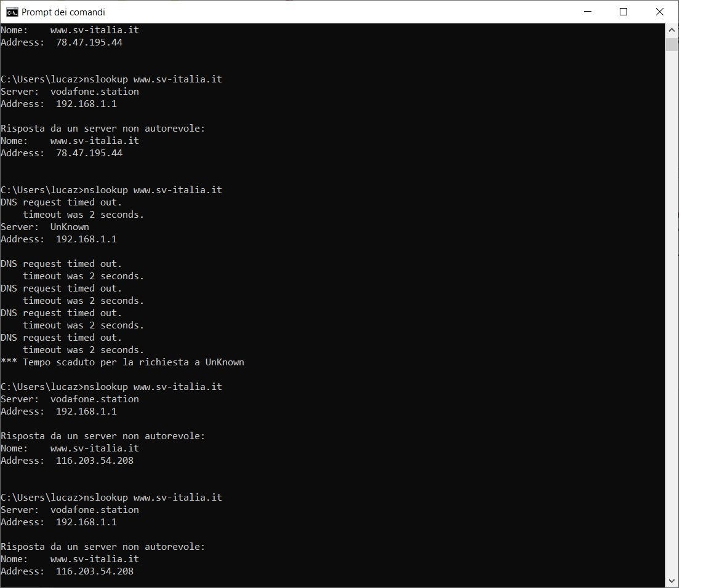Click the first "Risposta da un server non autorevole" line
Viewport: 709px width, 588px height.
click(x=102, y=129)
